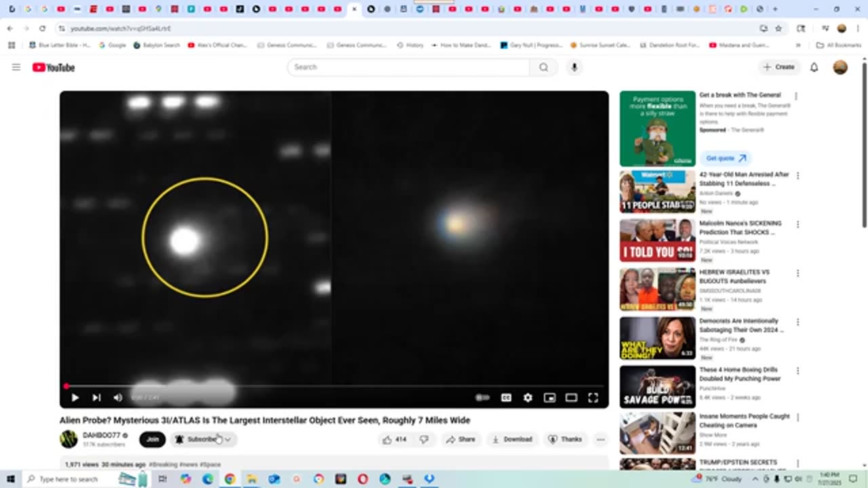
Task: Expand the Subscribed notification dropdown
Action: coord(203,439)
